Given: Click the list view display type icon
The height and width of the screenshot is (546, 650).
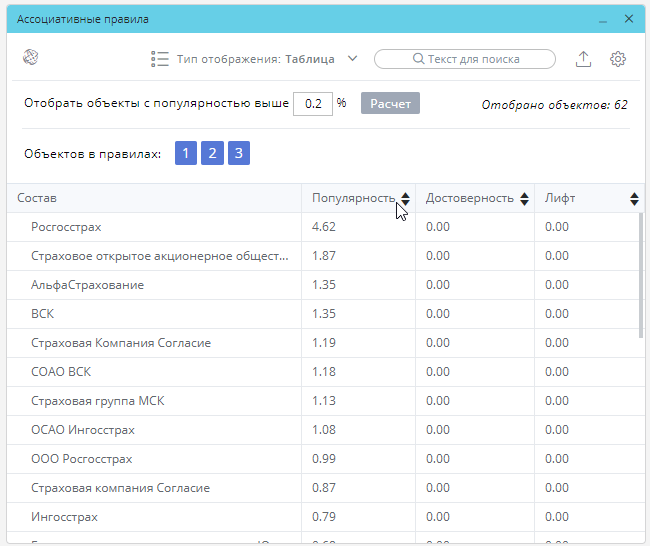Looking at the screenshot, I should 159,59.
